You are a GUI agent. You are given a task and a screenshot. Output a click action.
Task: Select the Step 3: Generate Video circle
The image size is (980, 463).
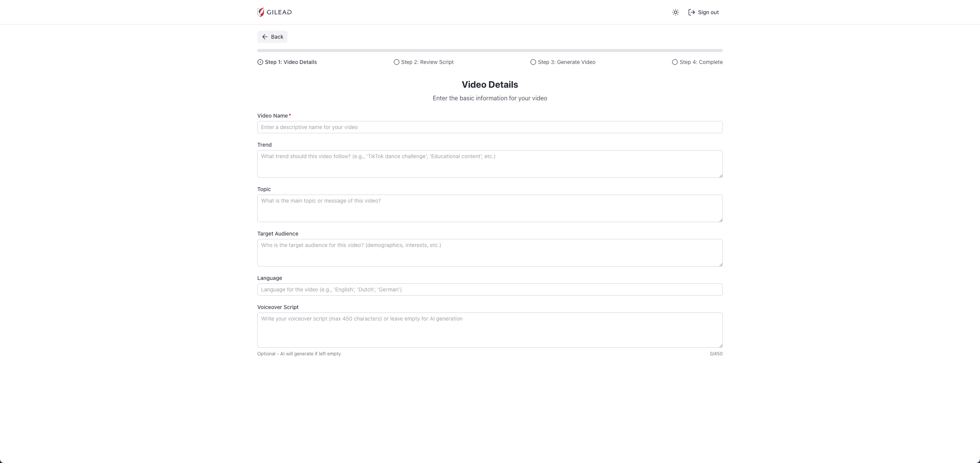[532, 62]
